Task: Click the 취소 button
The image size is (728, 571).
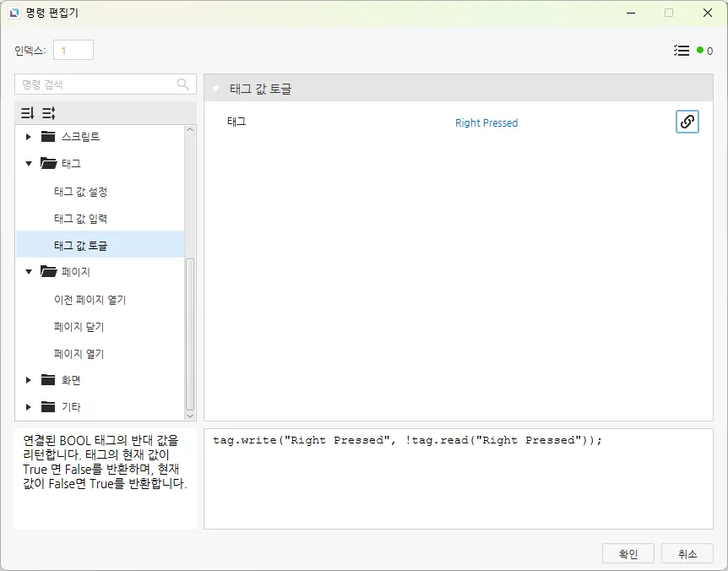Action: (x=687, y=554)
